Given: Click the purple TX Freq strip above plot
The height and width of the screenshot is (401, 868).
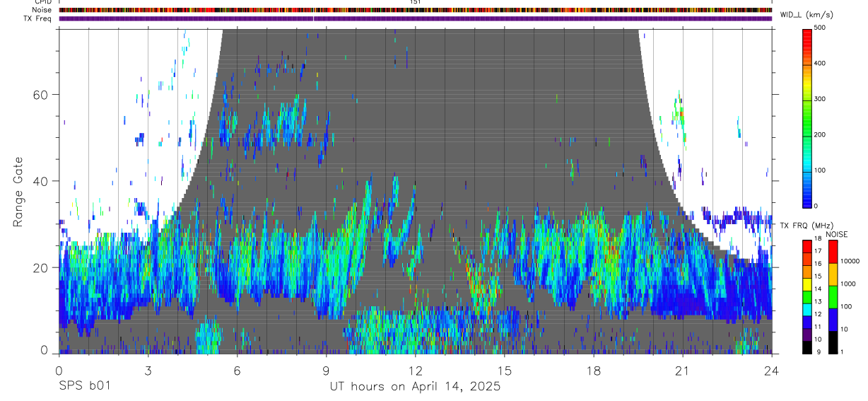Looking at the screenshot, I should pos(415,18).
